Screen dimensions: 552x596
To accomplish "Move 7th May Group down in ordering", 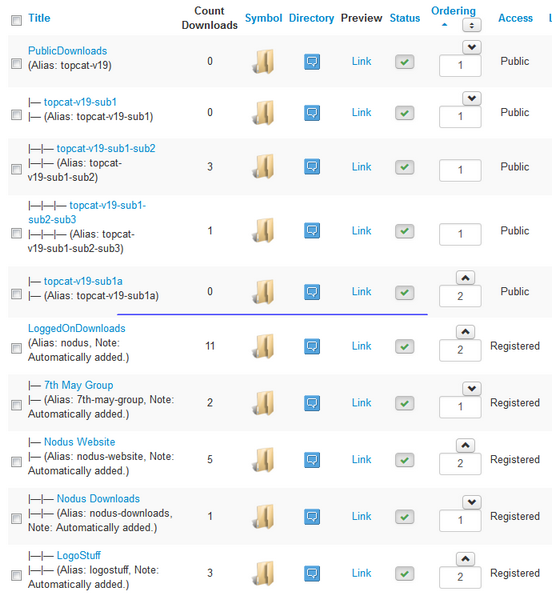I will [x=472, y=388].
